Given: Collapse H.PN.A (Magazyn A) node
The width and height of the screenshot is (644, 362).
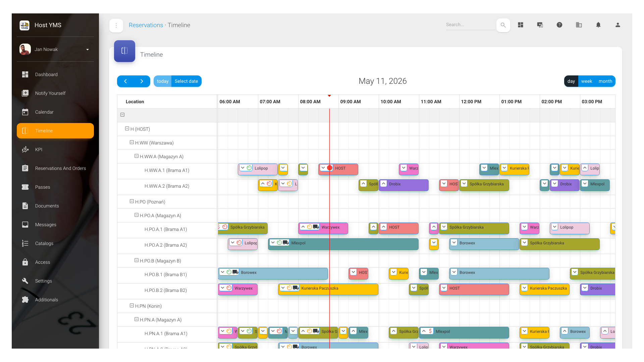Looking at the screenshot, I should (x=137, y=319).
